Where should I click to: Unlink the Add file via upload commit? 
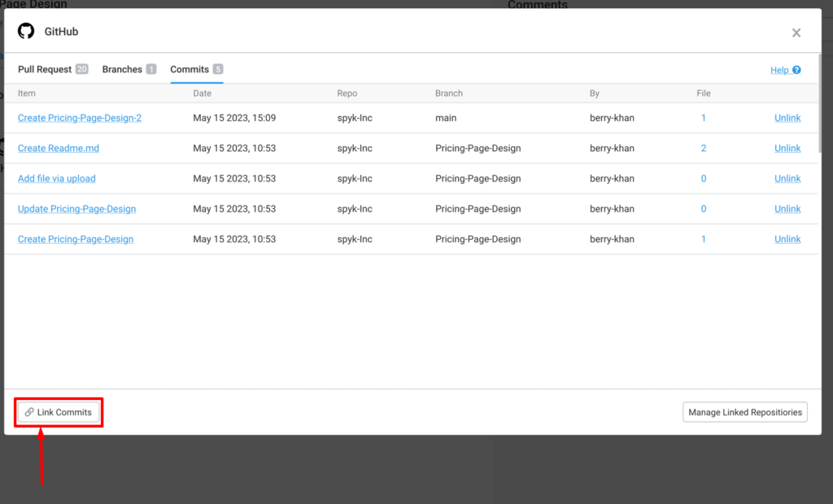click(787, 179)
